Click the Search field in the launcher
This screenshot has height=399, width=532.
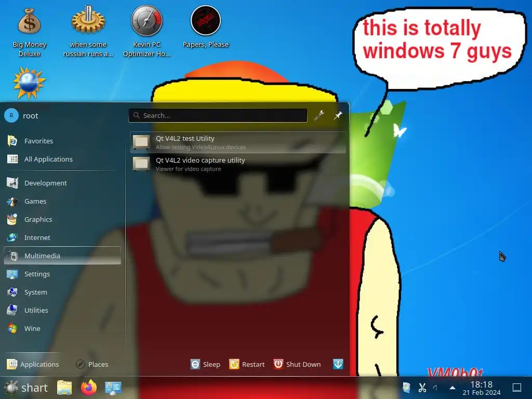[218, 115]
